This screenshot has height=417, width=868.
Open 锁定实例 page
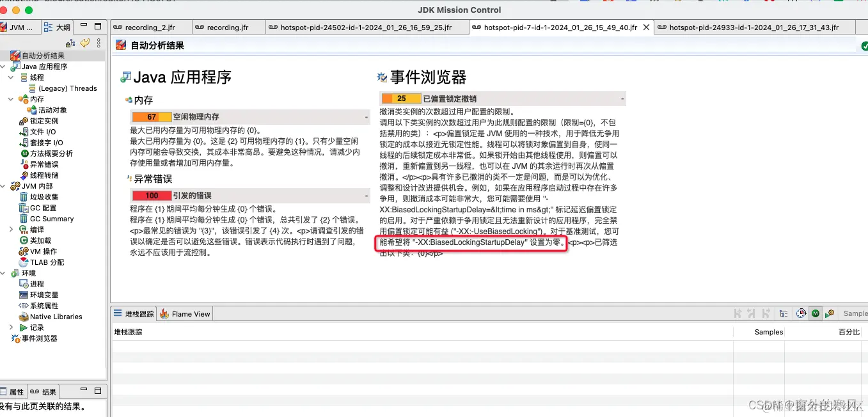tap(44, 121)
